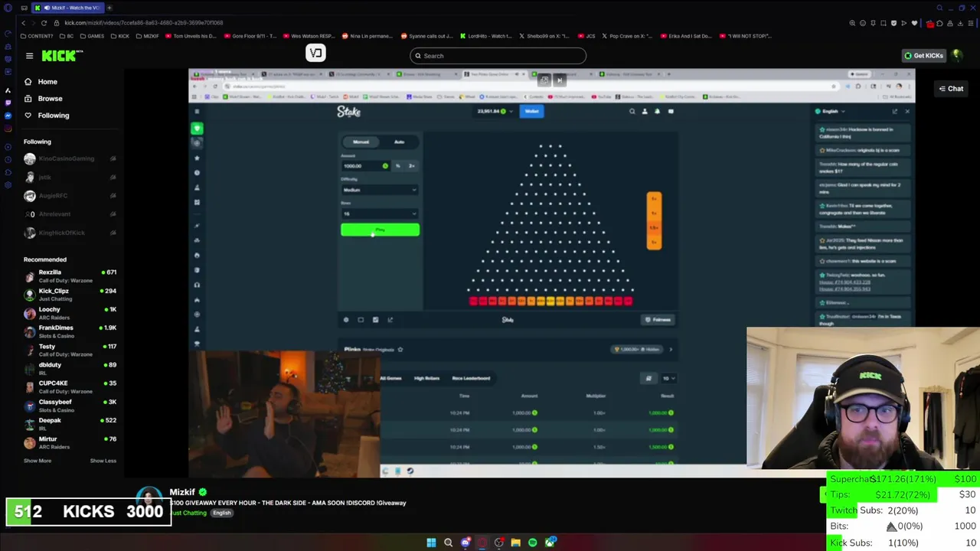Open a new browser tab
The image size is (980, 551).
pos(109,8)
